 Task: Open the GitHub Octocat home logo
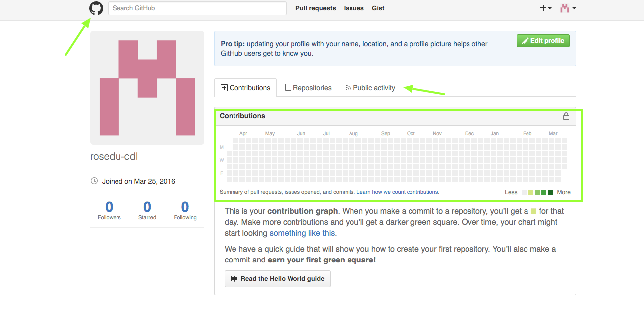click(96, 8)
